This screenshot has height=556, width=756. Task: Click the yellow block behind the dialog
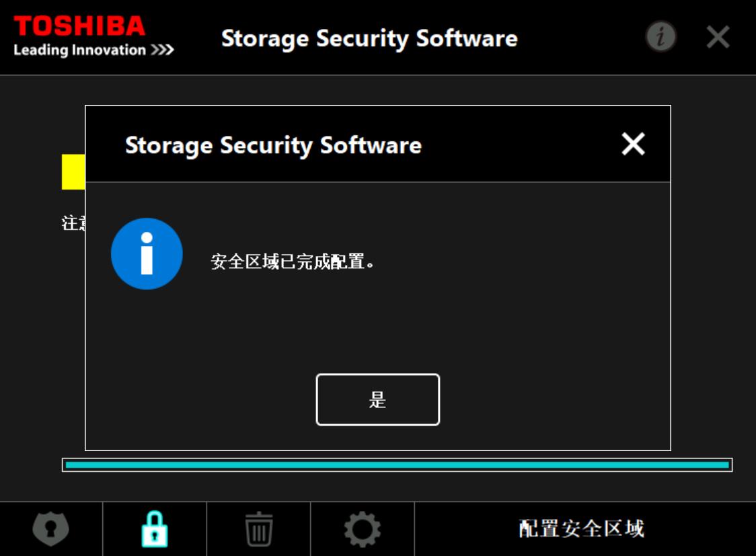[x=73, y=172]
